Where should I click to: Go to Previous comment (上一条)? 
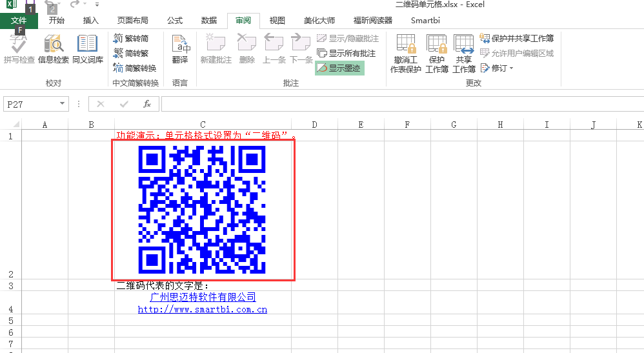pos(274,49)
